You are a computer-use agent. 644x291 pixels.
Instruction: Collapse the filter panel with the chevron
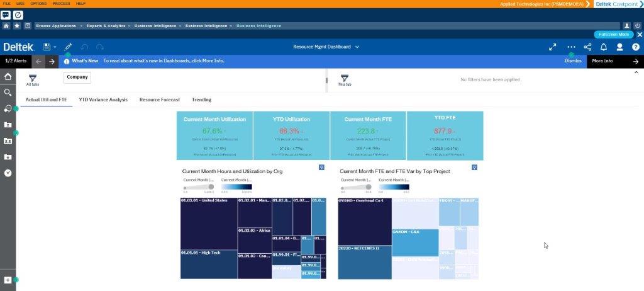(635, 73)
